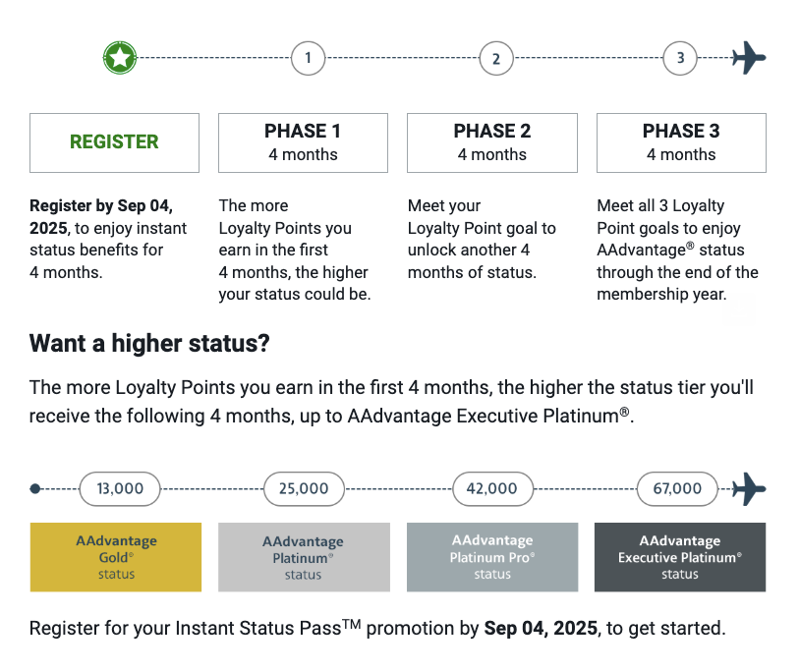Viewport: 800px width, 672px height.
Task: Click the AAdvantage Platinum Pro status tile
Action: tap(492, 557)
